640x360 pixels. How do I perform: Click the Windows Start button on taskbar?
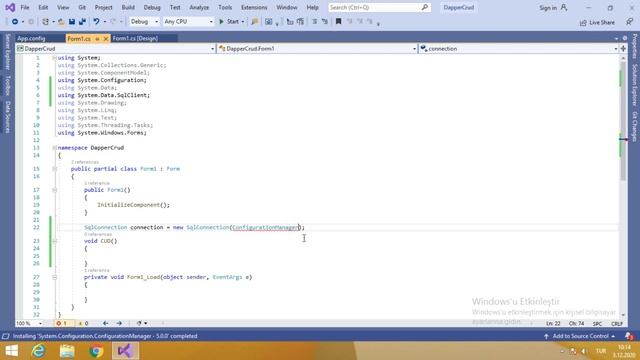click(11, 351)
